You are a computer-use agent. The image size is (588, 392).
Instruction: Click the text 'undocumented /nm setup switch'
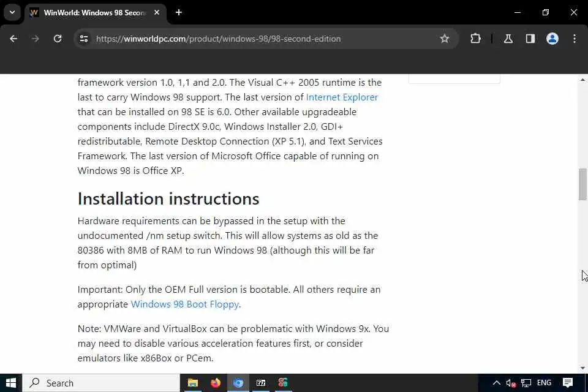click(149, 236)
